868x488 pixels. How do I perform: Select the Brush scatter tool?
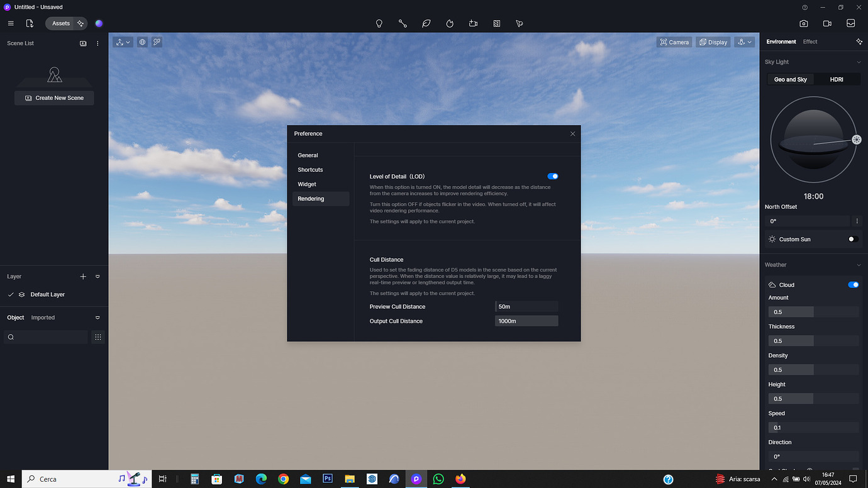[520, 23]
